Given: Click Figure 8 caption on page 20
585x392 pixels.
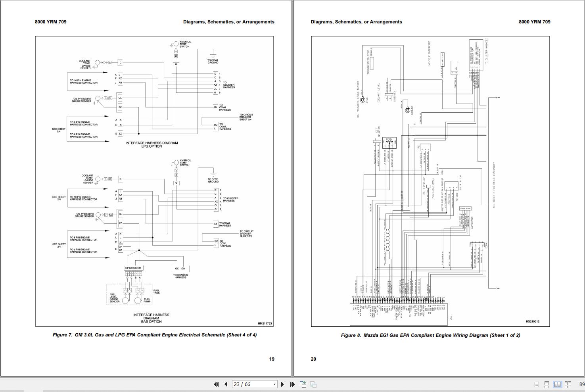Looking at the screenshot, I should coord(430,335).
